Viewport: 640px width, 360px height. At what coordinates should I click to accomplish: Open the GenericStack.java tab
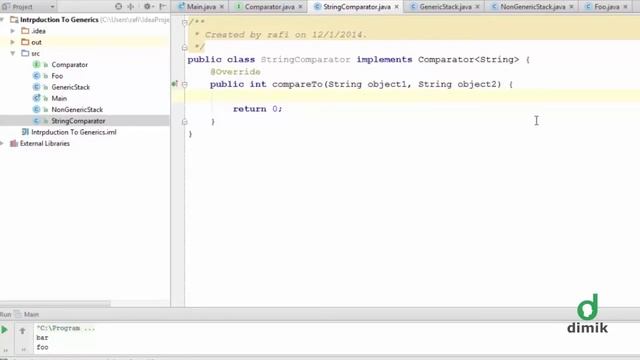(x=445, y=7)
